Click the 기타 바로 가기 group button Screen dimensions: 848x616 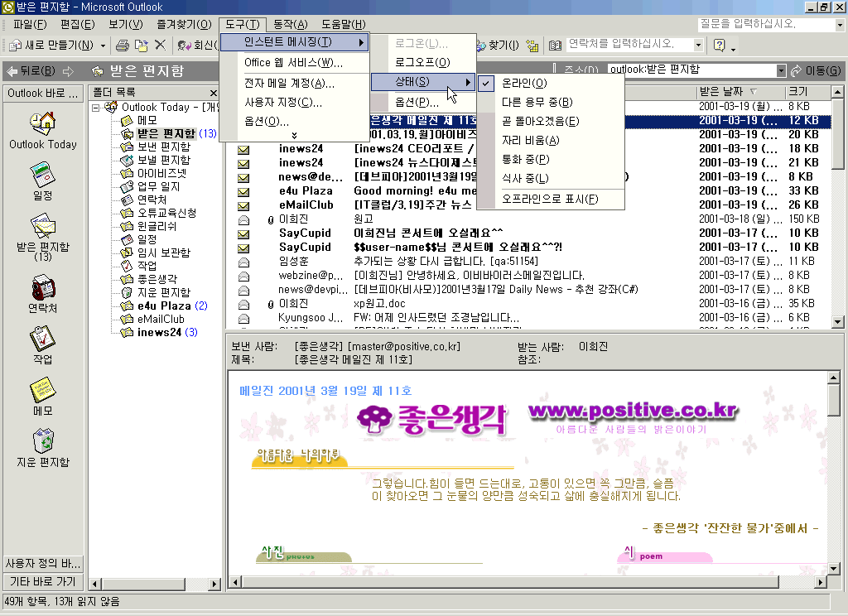[x=42, y=581]
